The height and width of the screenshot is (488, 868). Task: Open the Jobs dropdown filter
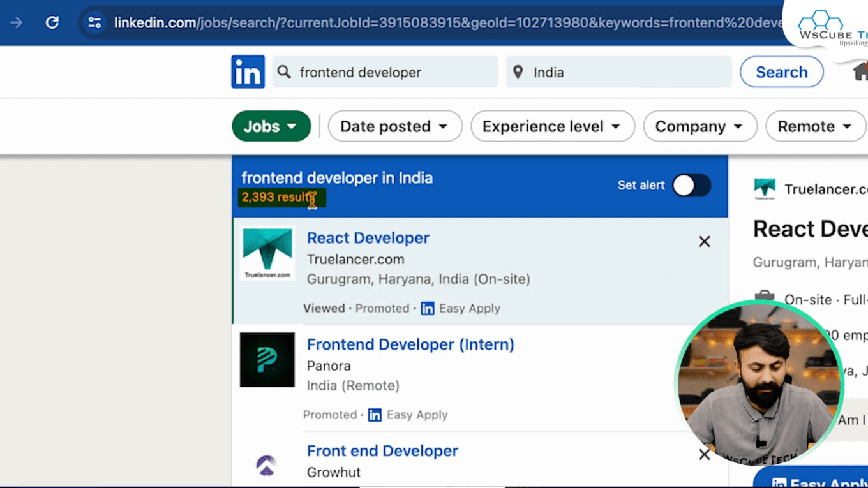coord(271,126)
